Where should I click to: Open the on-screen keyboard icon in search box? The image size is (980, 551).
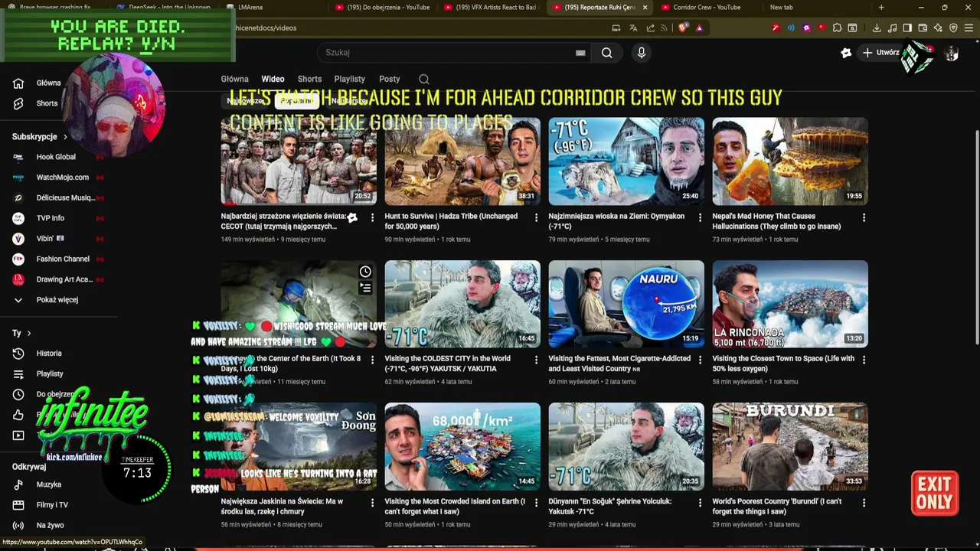point(580,53)
